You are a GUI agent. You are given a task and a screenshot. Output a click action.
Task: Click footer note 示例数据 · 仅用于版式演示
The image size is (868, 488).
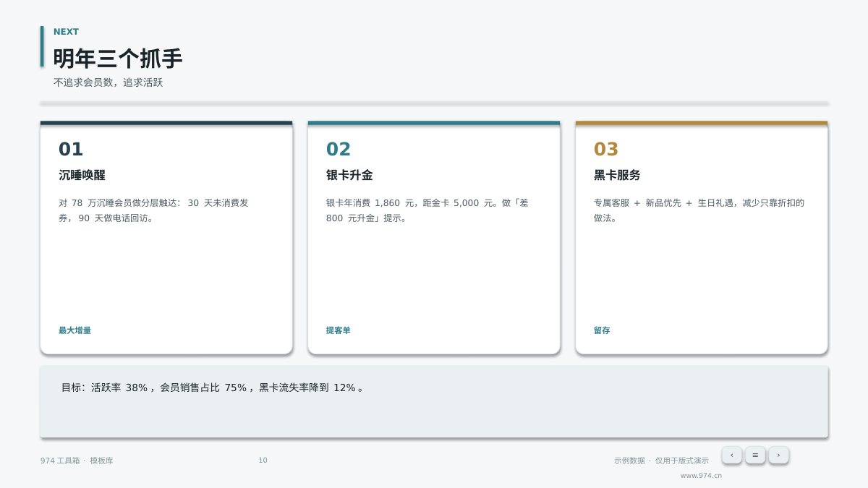click(661, 461)
